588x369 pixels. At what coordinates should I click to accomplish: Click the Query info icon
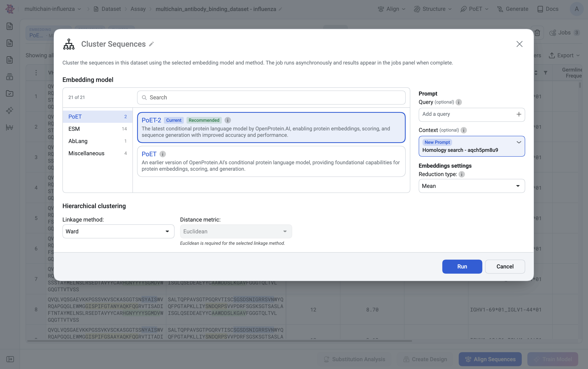pyautogui.click(x=459, y=102)
